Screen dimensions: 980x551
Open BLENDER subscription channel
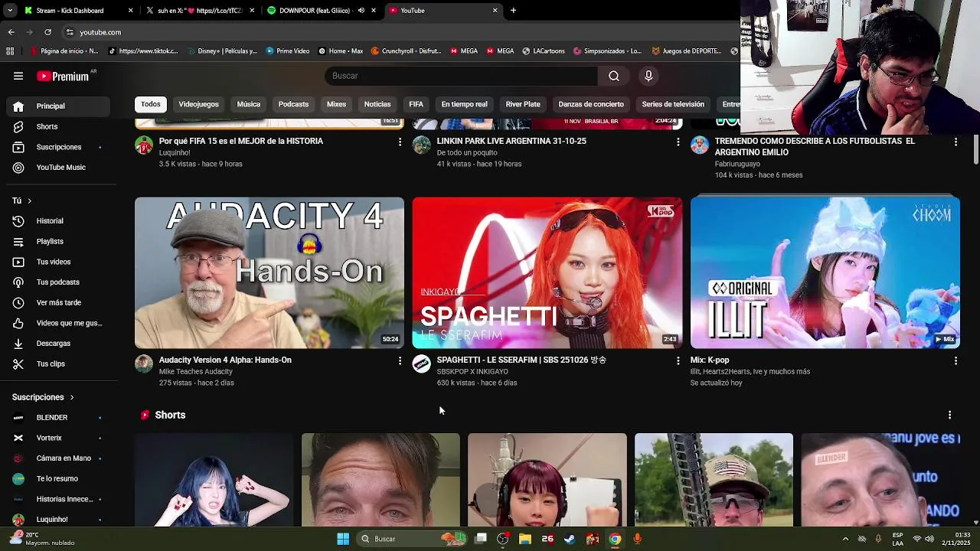click(x=58, y=418)
